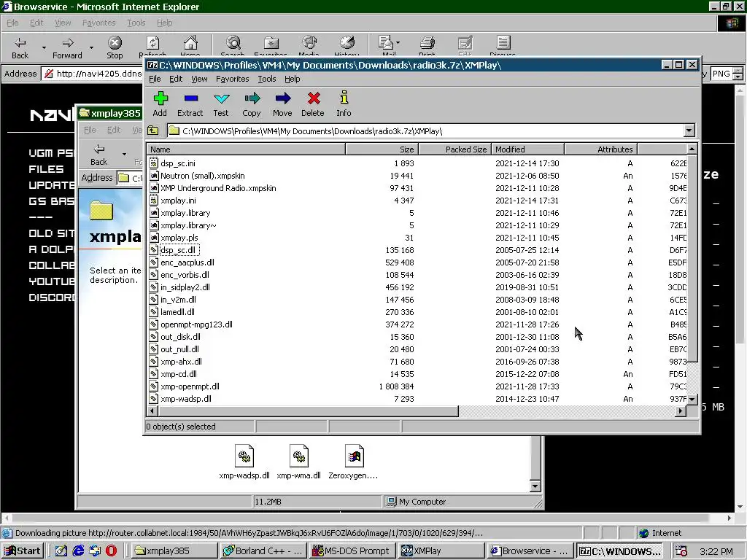Click 7-Zip vertical scrollbar down arrow
Image resolution: width=747 pixels, height=560 pixels.
point(692,399)
